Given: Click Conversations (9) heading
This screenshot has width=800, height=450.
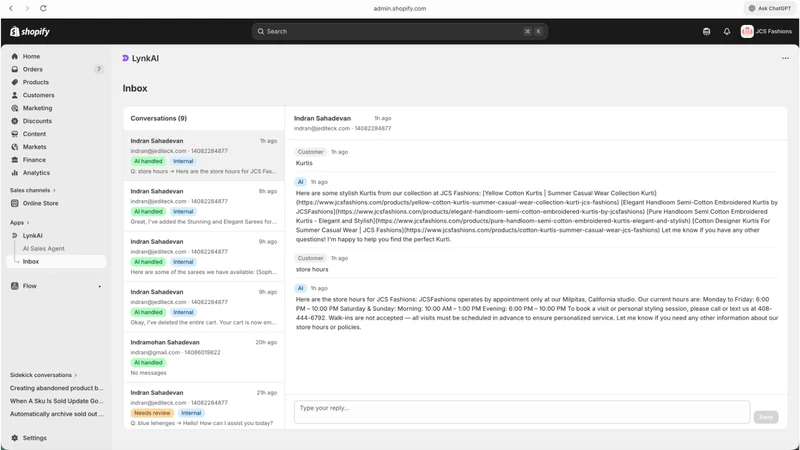Looking at the screenshot, I should (159, 118).
